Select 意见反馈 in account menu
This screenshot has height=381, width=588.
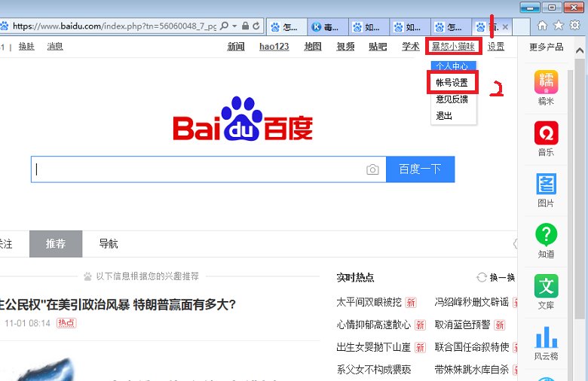[452, 99]
